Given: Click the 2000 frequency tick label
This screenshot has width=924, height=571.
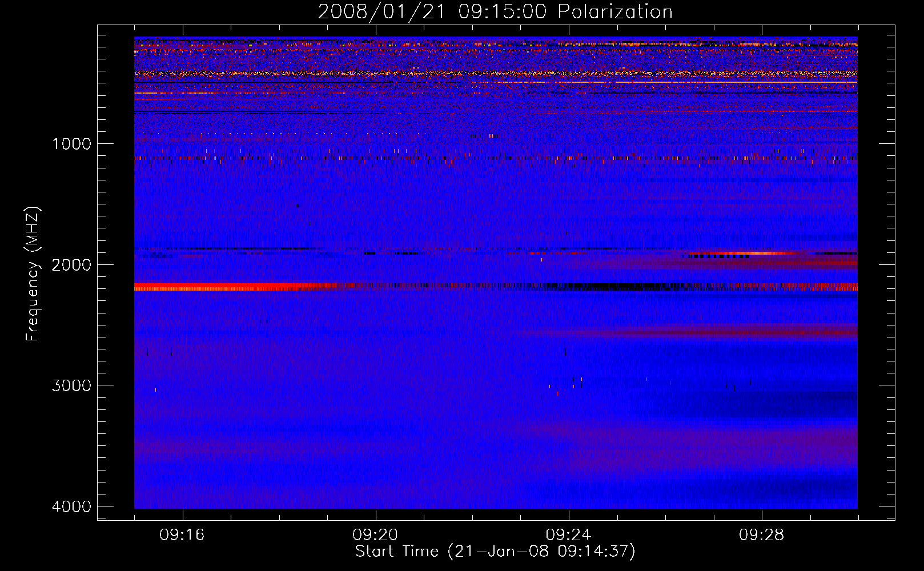Looking at the screenshot, I should pyautogui.click(x=71, y=265).
